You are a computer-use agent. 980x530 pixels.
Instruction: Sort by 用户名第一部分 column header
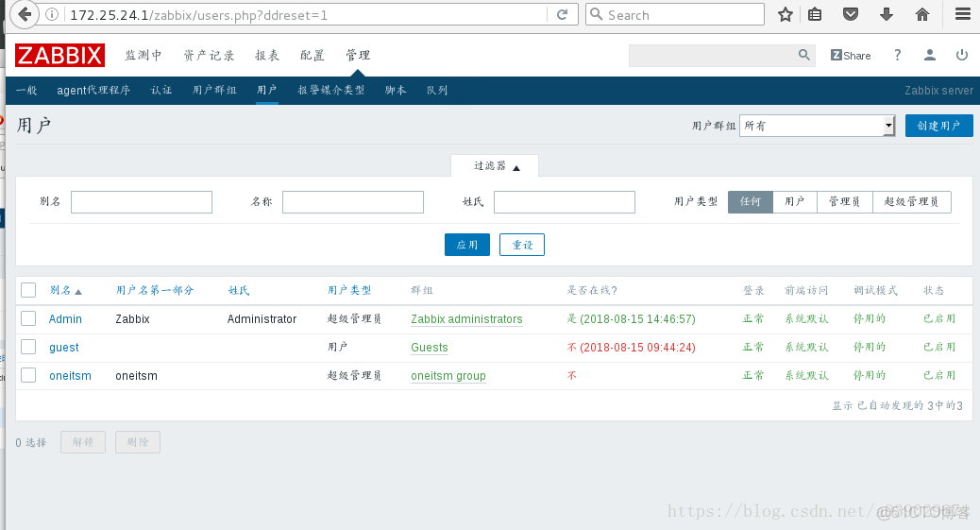click(155, 290)
